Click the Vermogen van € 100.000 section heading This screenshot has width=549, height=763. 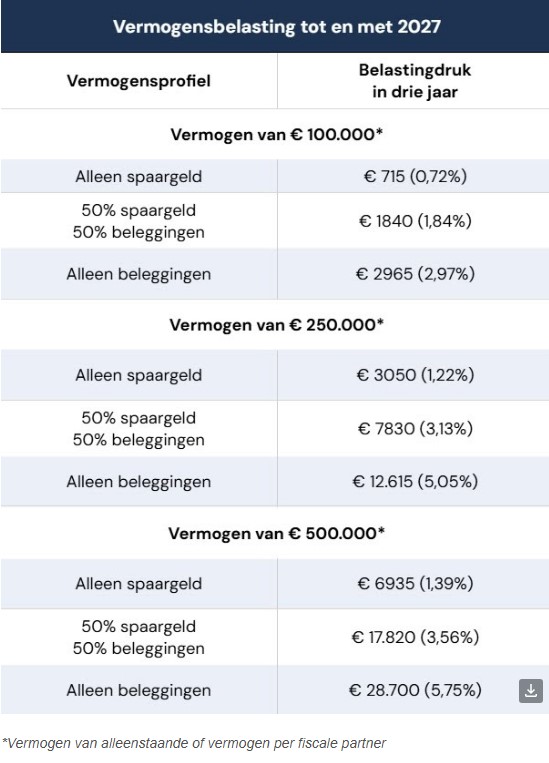click(x=276, y=134)
